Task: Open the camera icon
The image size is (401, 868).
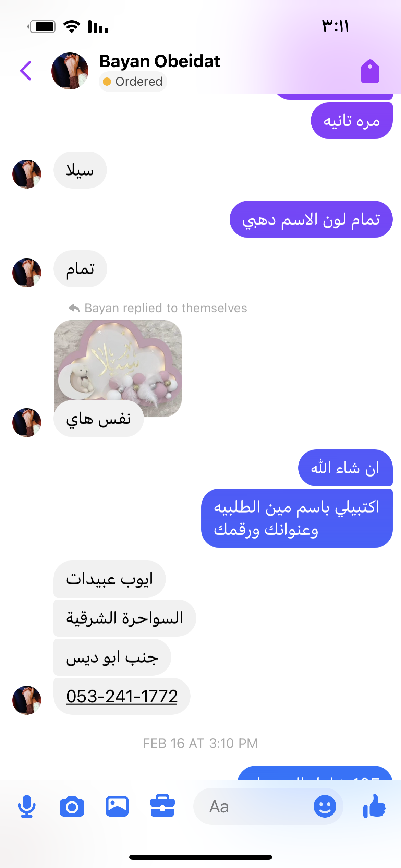Action: [72, 807]
